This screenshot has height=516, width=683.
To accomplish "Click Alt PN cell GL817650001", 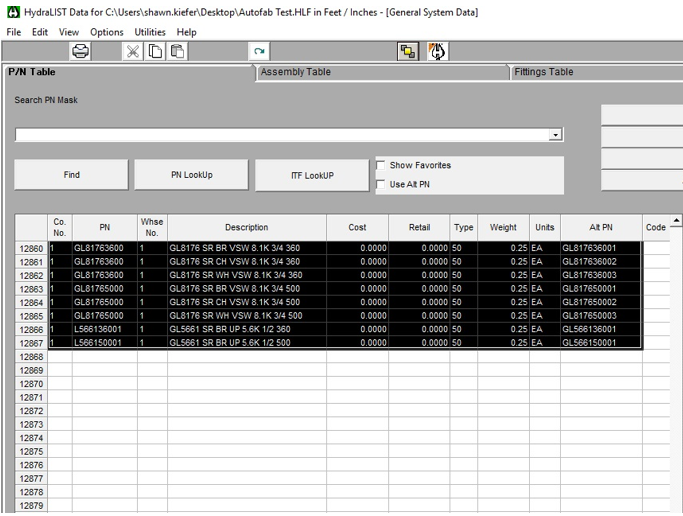I will pyautogui.click(x=601, y=288).
